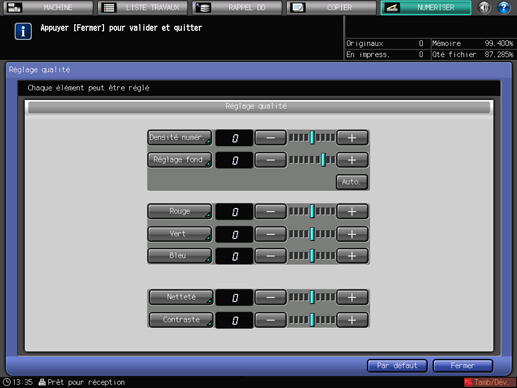The height and width of the screenshot is (388, 517).
Task: Select the Vert adjustment button
Action: [179, 234]
